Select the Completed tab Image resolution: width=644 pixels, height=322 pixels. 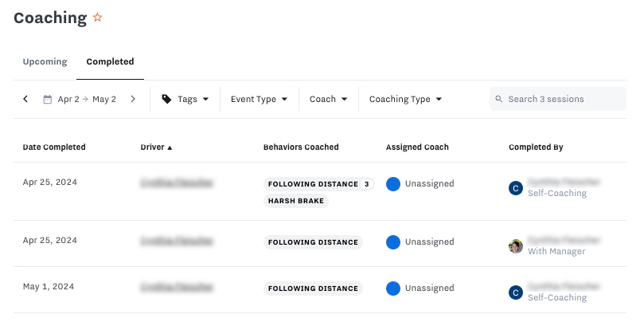tap(110, 61)
